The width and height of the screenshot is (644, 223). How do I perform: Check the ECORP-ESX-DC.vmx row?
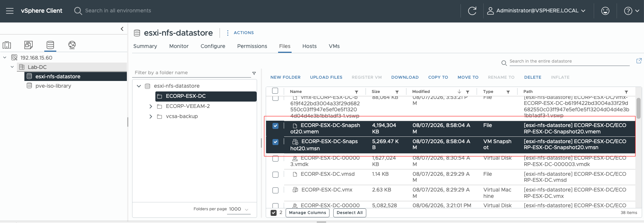click(x=275, y=190)
